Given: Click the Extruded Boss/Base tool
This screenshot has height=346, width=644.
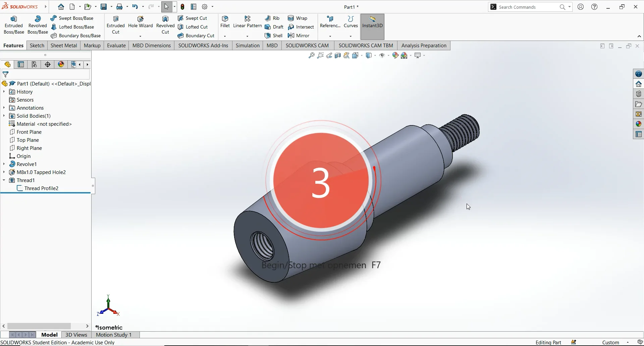Looking at the screenshot, I should (x=14, y=25).
